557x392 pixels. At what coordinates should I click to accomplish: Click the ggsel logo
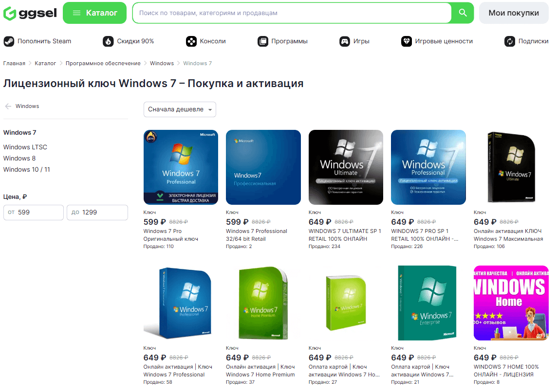point(30,13)
